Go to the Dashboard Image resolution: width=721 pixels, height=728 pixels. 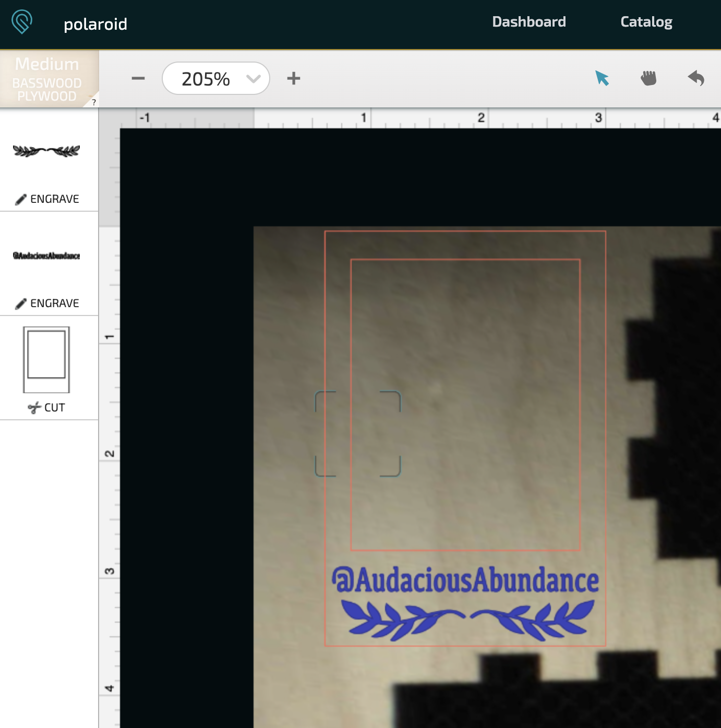(528, 22)
